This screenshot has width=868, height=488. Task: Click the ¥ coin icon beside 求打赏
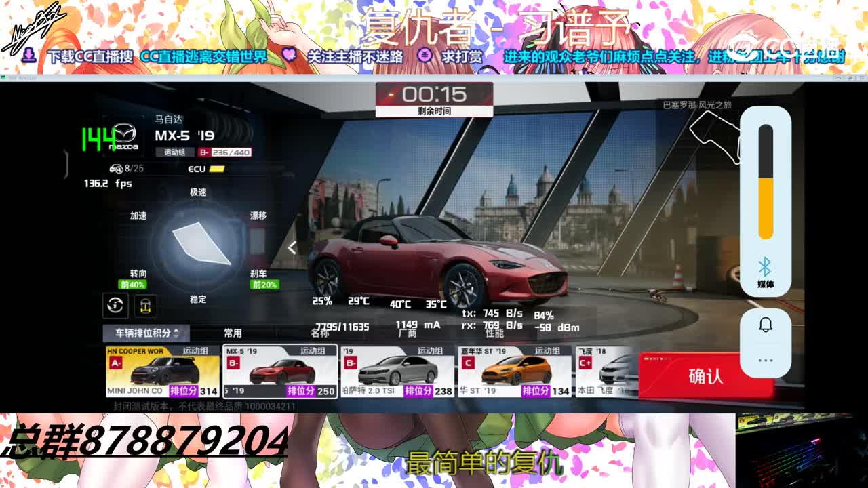point(425,56)
